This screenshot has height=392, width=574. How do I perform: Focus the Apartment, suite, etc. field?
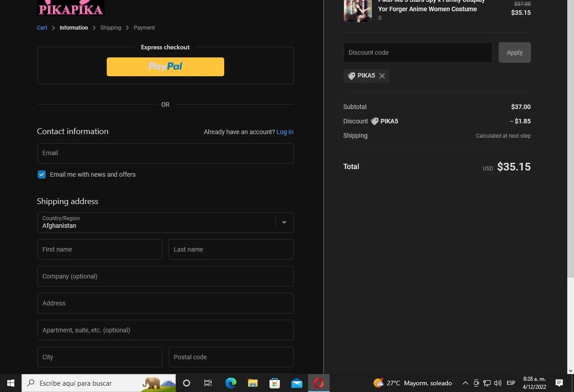pyautogui.click(x=165, y=330)
